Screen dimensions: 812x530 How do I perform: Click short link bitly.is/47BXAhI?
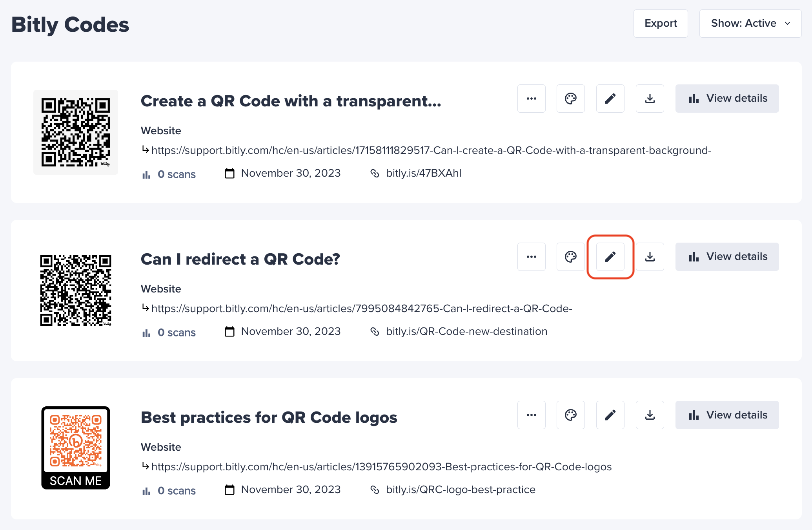tap(424, 173)
